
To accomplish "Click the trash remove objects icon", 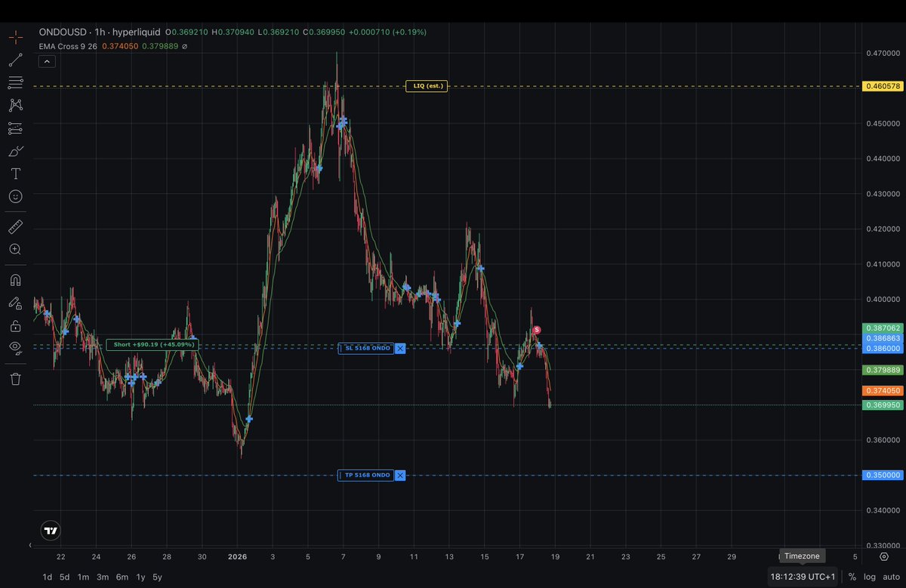I will [15, 378].
